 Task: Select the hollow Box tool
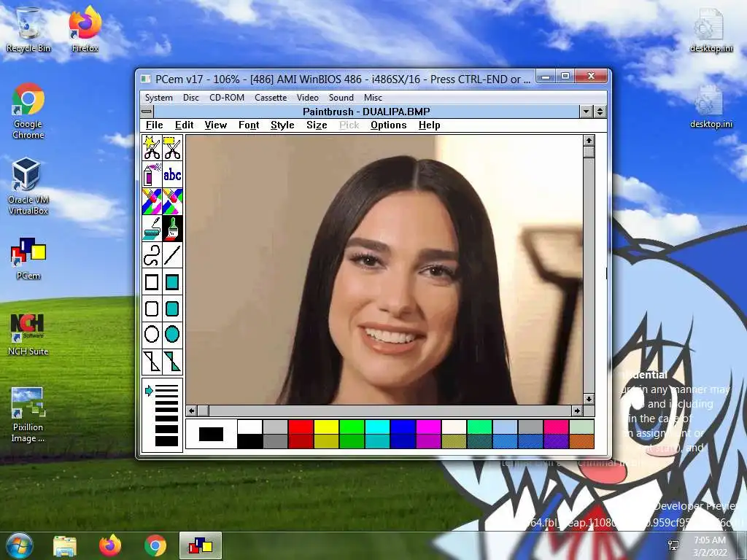click(x=152, y=282)
